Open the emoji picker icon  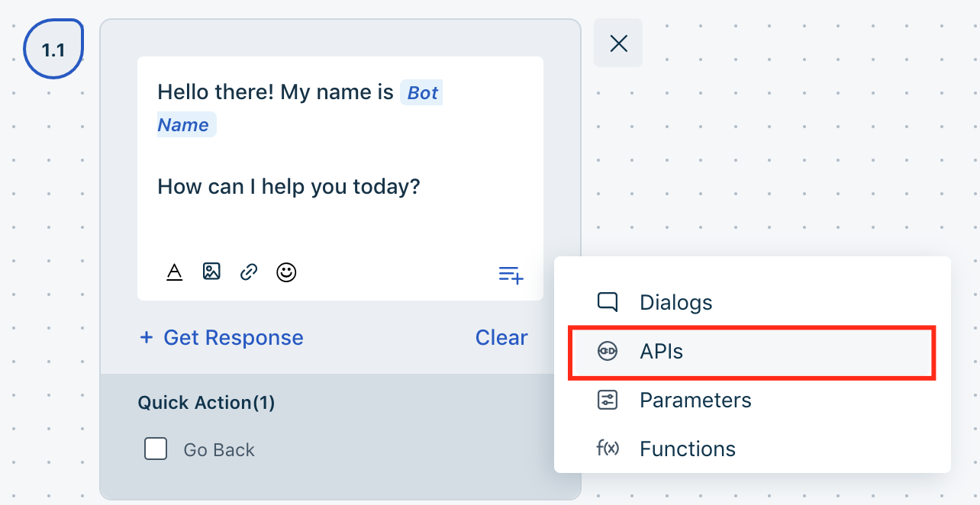[x=286, y=272]
